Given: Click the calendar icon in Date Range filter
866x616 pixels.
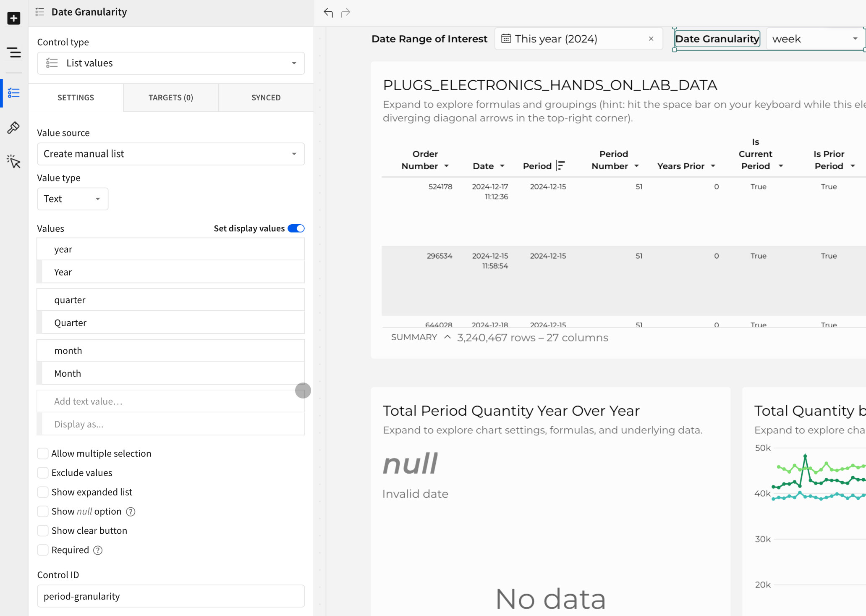Looking at the screenshot, I should (507, 38).
